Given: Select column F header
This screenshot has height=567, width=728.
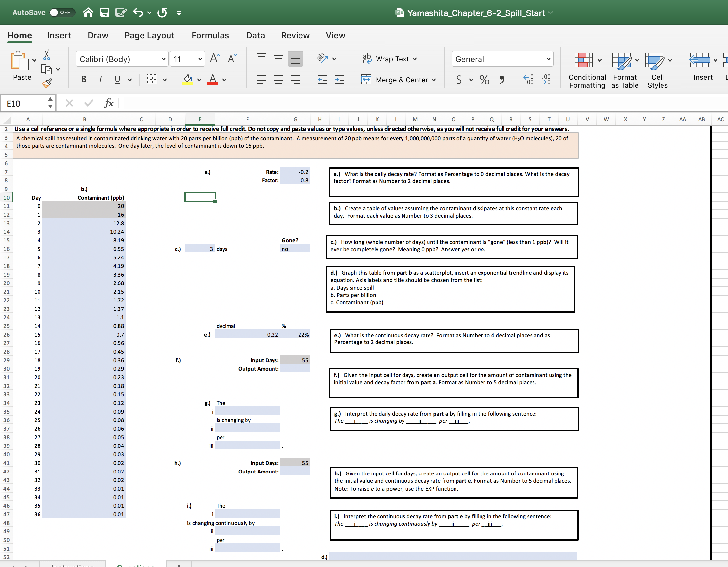Looking at the screenshot, I should coord(247,119).
